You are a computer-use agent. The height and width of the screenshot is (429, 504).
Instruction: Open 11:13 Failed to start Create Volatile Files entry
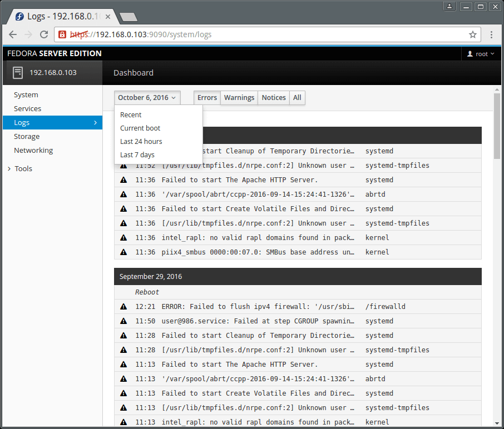(298, 393)
